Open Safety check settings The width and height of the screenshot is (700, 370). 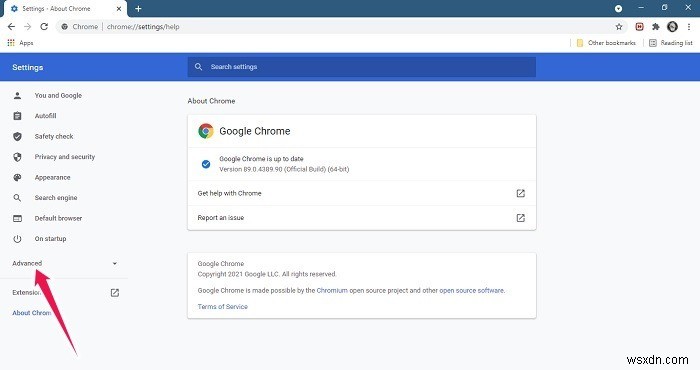tap(54, 137)
